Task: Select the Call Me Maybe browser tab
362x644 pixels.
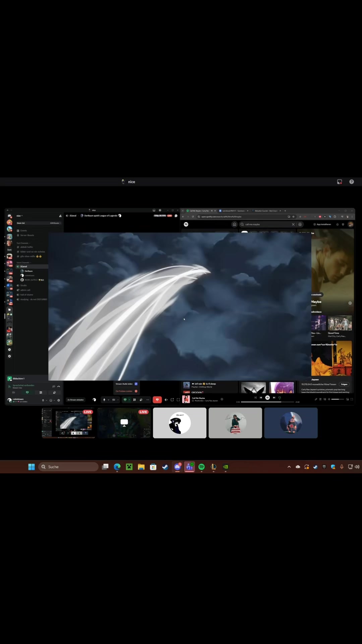Action: coord(199,211)
